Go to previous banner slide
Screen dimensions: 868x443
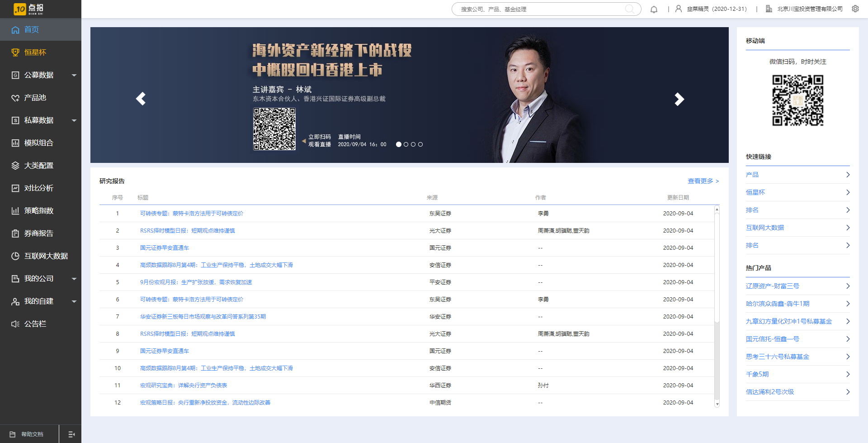(x=141, y=99)
